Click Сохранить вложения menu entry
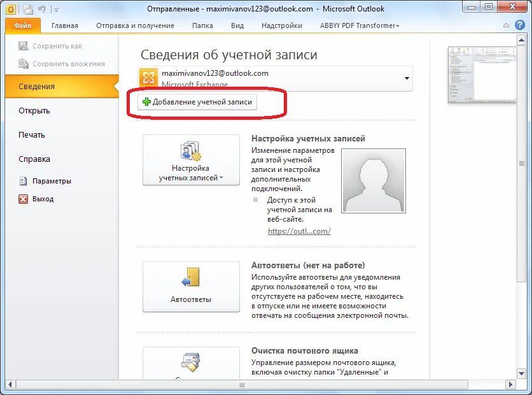532x395 pixels. pos(62,64)
